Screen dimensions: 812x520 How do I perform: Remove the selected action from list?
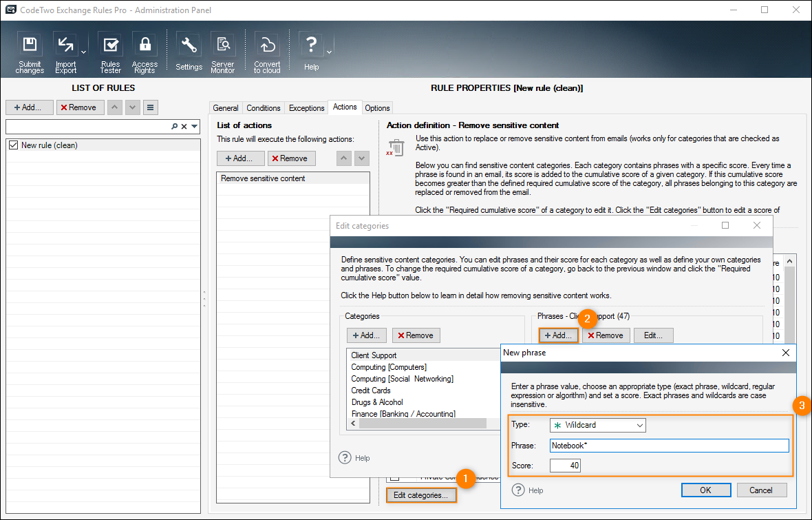click(292, 158)
